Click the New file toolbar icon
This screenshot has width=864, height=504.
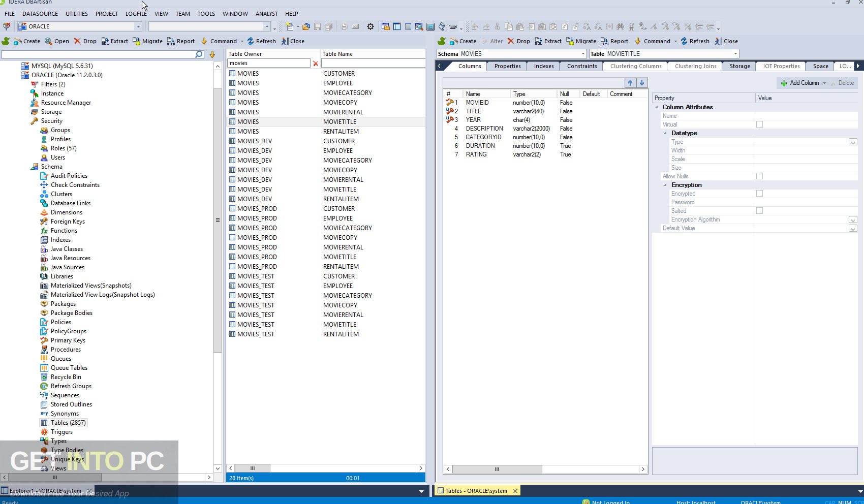(290, 26)
